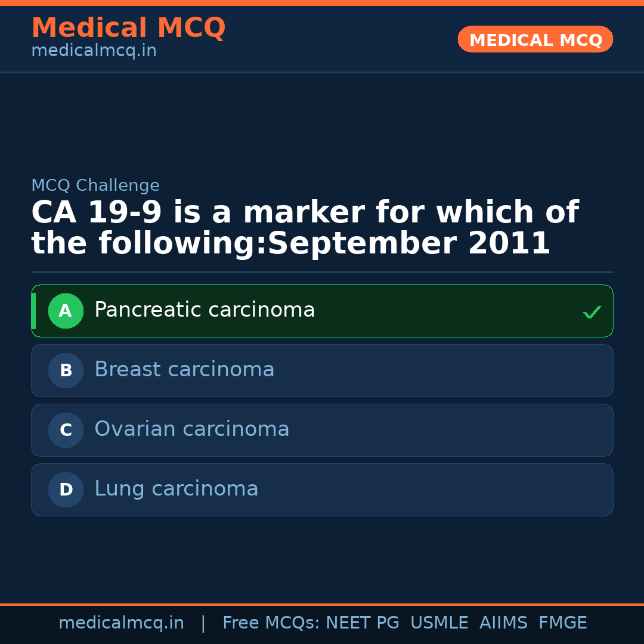The height and width of the screenshot is (644, 644).
Task: Expand the MCQ Challenge section
Action: point(95,185)
